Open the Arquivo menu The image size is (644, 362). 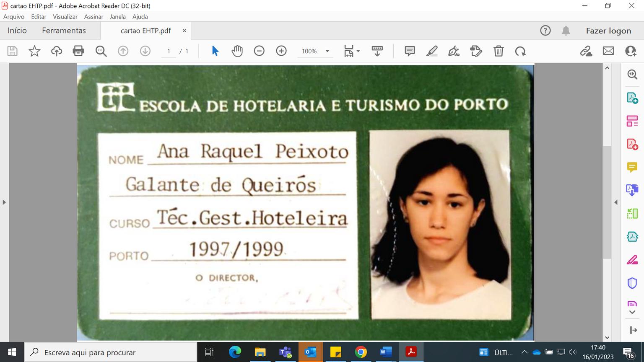(14, 17)
